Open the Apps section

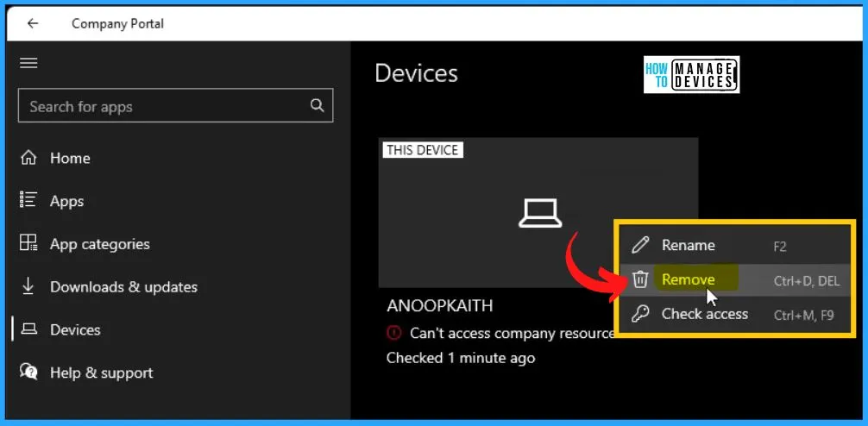click(x=67, y=201)
